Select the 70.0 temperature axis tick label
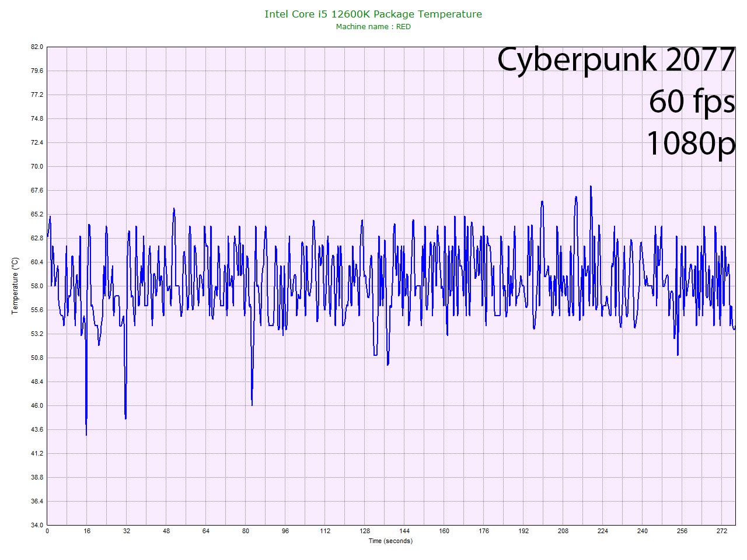The image size is (747, 560). 37,166
